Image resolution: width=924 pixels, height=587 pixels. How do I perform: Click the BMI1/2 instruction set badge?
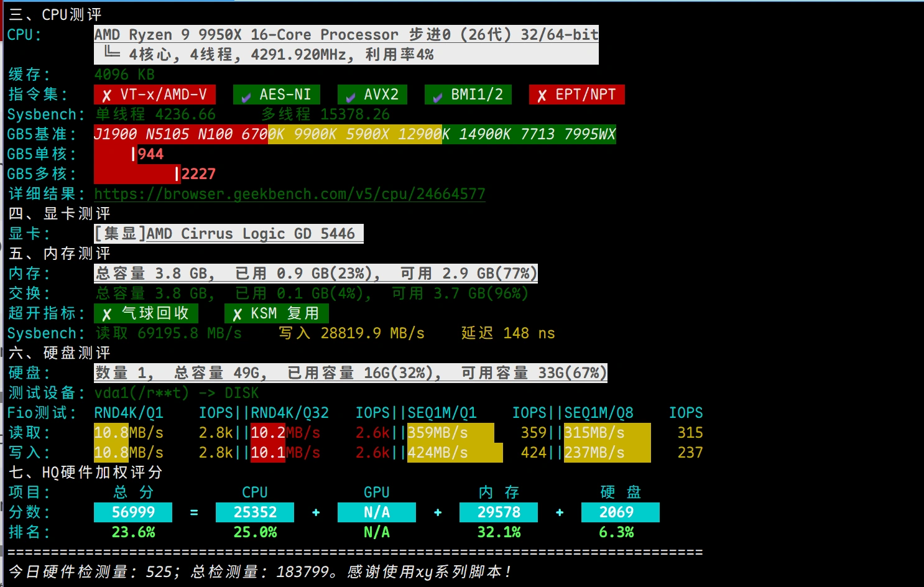468,95
